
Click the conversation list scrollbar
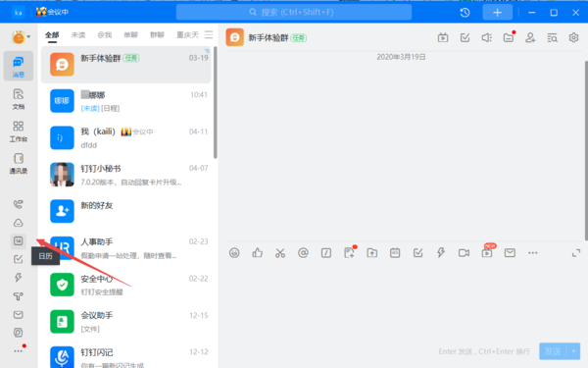[x=216, y=102]
